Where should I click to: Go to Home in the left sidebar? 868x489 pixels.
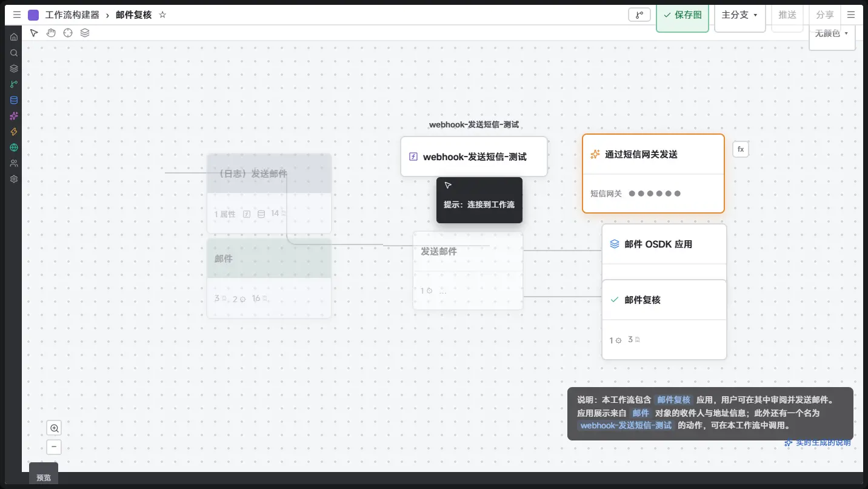click(x=14, y=37)
